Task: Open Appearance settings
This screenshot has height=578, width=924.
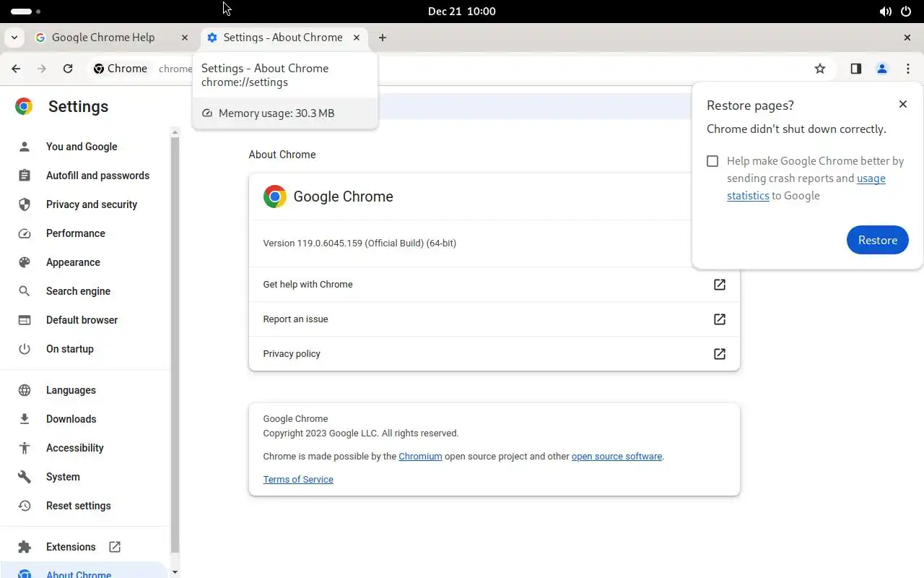Action: tap(85, 262)
